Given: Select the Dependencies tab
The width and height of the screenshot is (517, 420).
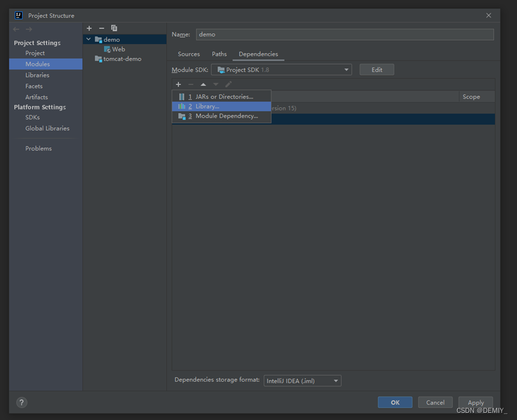Looking at the screenshot, I should [258, 54].
